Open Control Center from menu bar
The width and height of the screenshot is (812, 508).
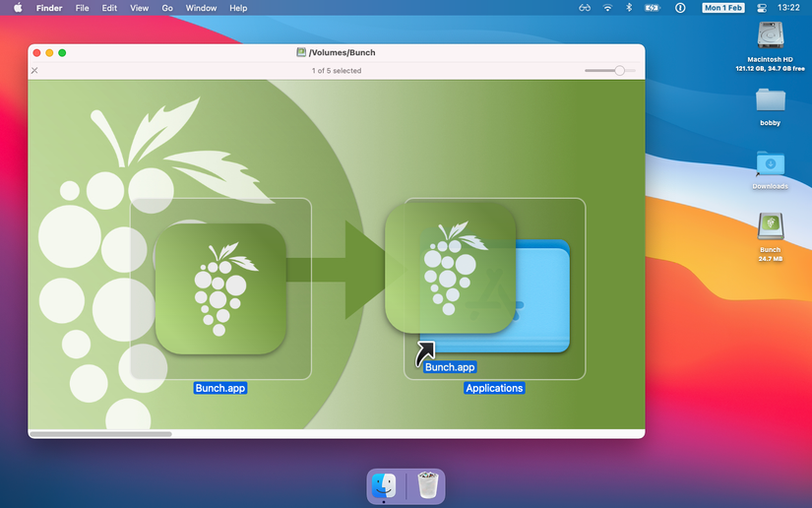coord(761,8)
